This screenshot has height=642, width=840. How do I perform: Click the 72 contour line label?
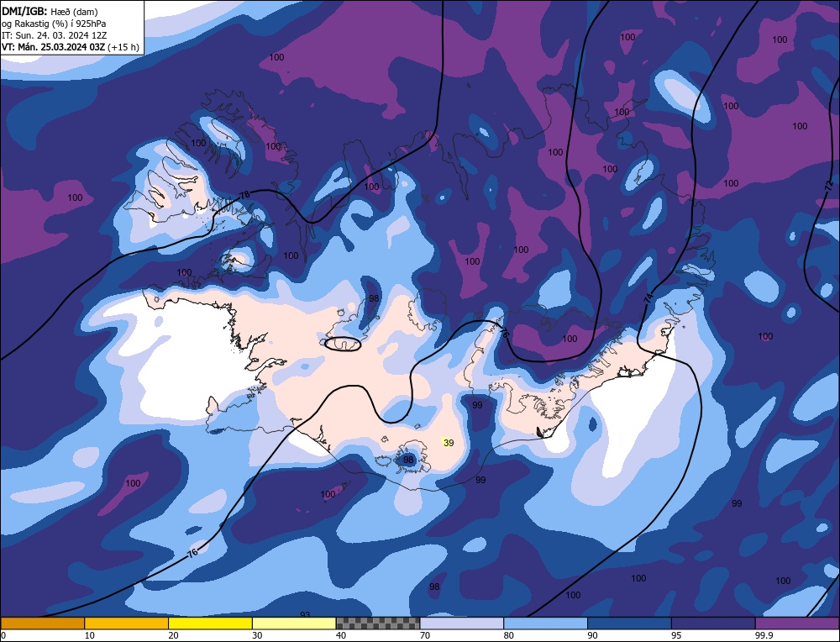pyautogui.click(x=829, y=187)
